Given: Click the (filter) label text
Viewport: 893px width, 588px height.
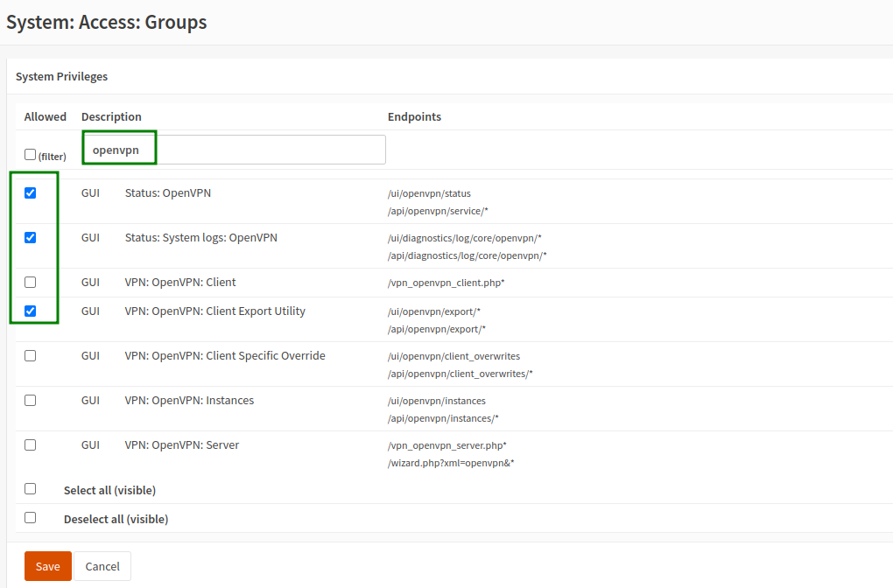Looking at the screenshot, I should click(52, 157).
